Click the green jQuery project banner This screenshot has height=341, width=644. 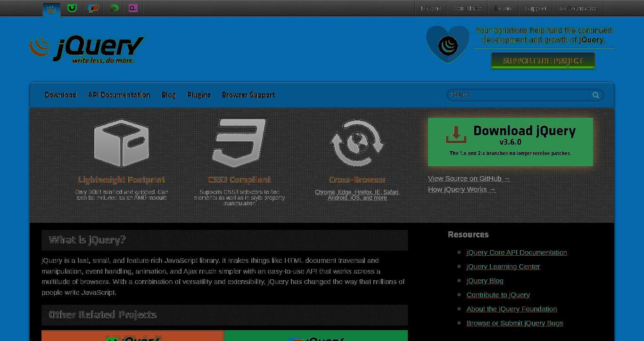point(316,336)
